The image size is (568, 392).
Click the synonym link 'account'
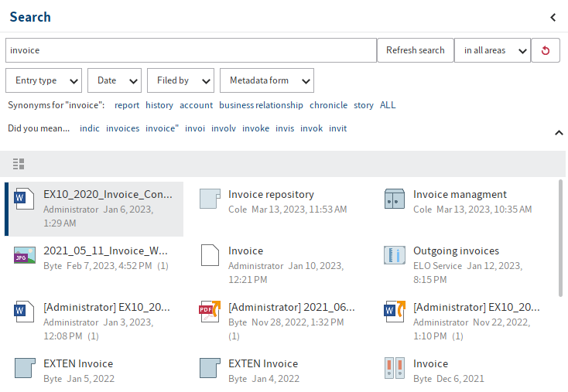click(196, 105)
